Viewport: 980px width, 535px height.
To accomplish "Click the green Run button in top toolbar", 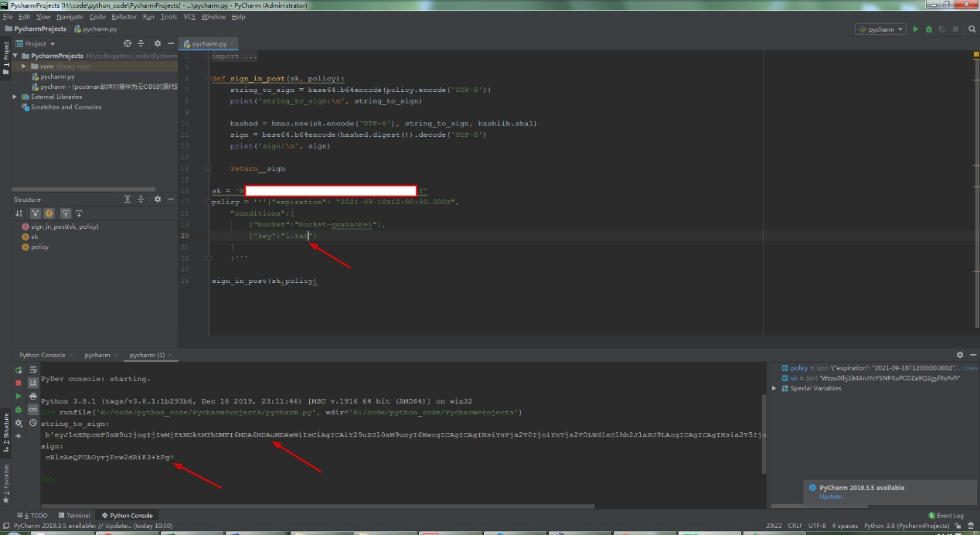I will point(916,29).
